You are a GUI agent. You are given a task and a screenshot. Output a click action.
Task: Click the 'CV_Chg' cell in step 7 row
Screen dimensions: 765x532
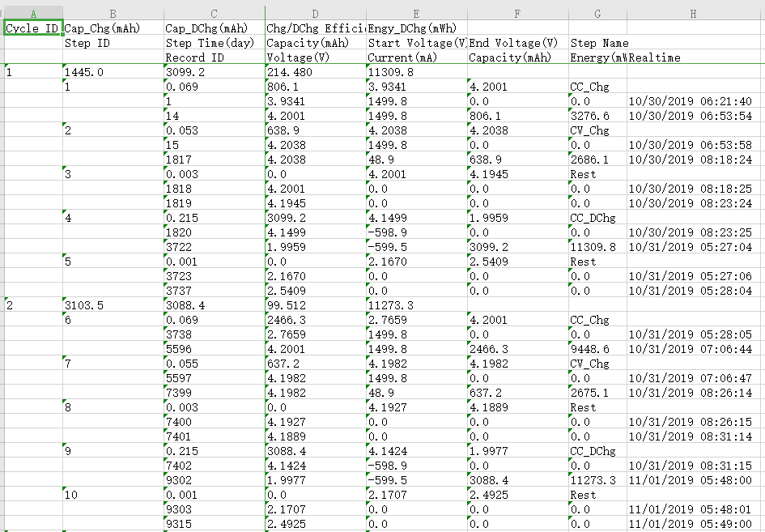tap(597, 364)
